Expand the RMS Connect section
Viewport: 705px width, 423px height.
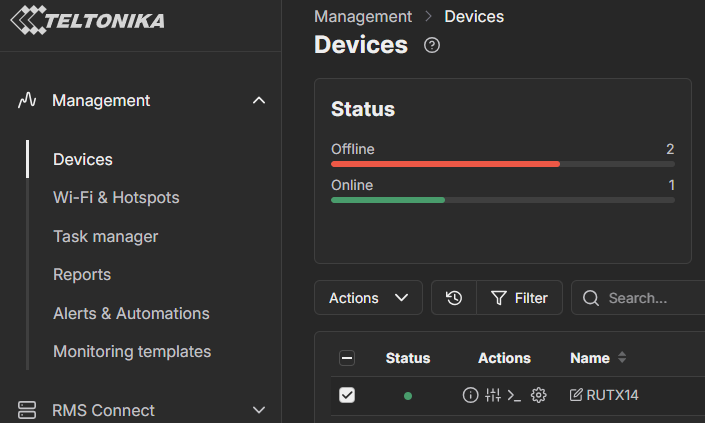(x=259, y=410)
